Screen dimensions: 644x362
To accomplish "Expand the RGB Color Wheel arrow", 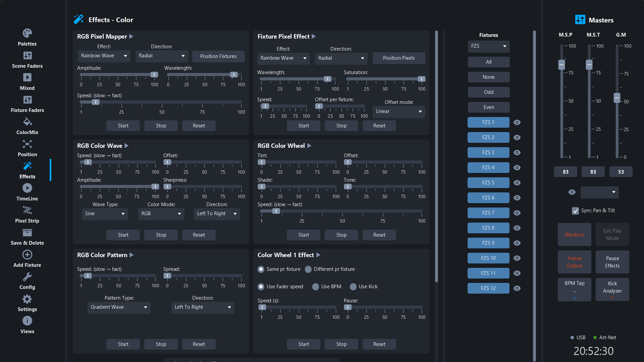I will point(309,145).
